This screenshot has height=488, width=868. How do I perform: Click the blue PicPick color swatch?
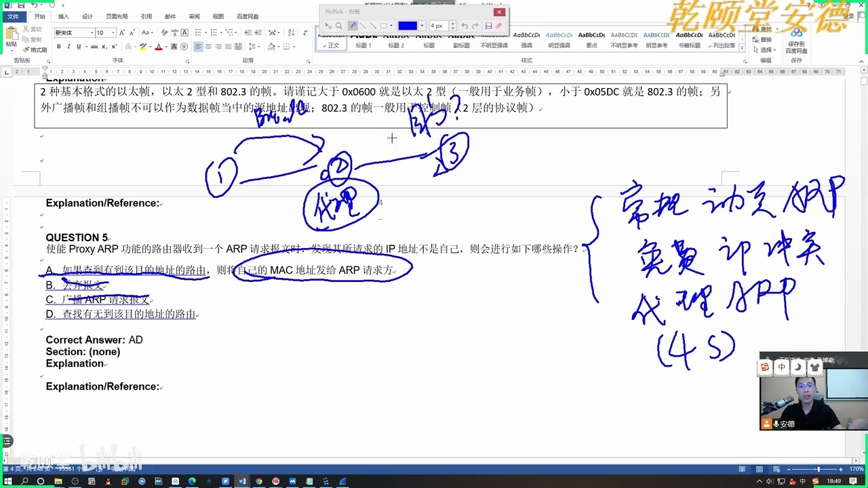tap(408, 26)
